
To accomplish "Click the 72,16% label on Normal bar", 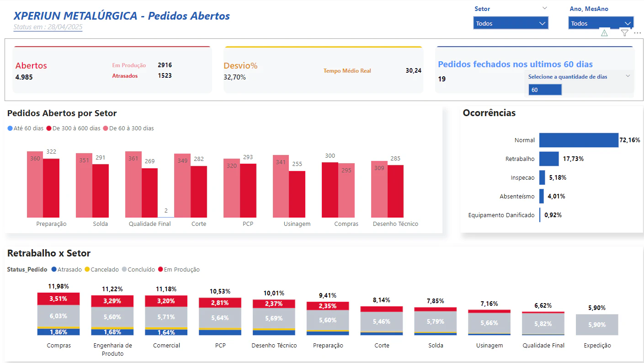I will point(630,140).
